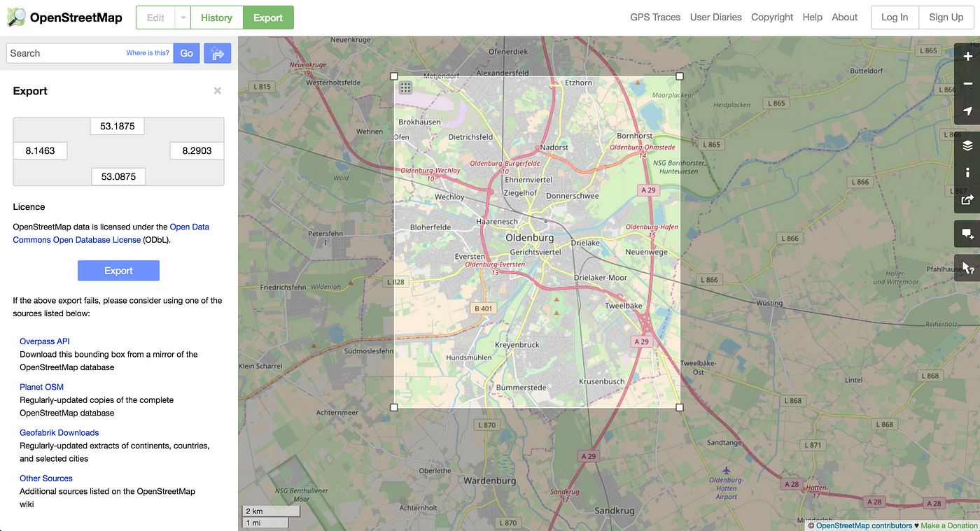Click the top-right selection box corner handle

[x=680, y=76]
